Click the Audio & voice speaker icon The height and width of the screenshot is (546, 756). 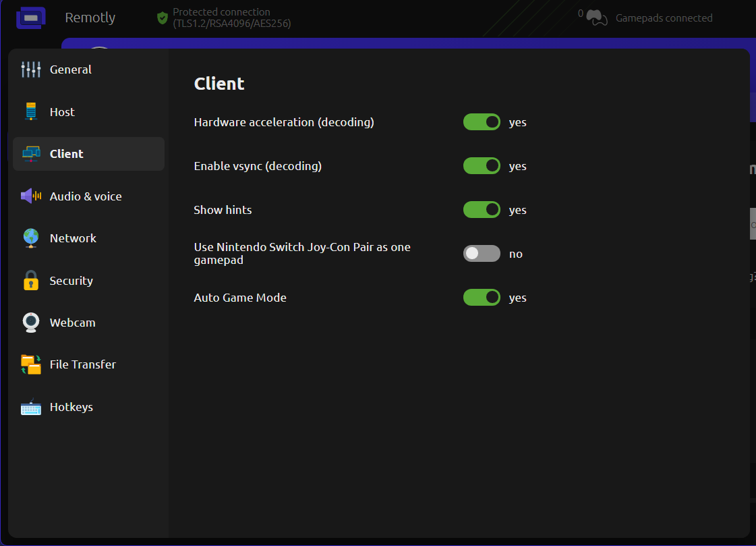point(31,196)
